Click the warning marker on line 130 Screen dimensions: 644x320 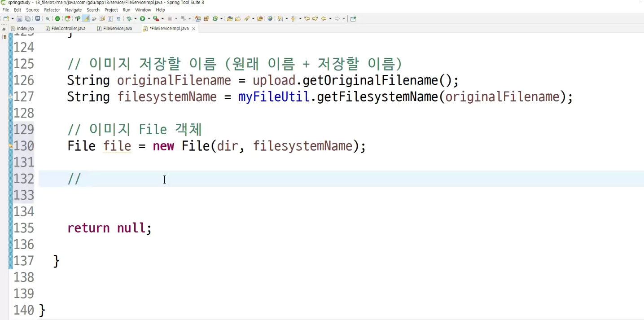tap(10, 146)
